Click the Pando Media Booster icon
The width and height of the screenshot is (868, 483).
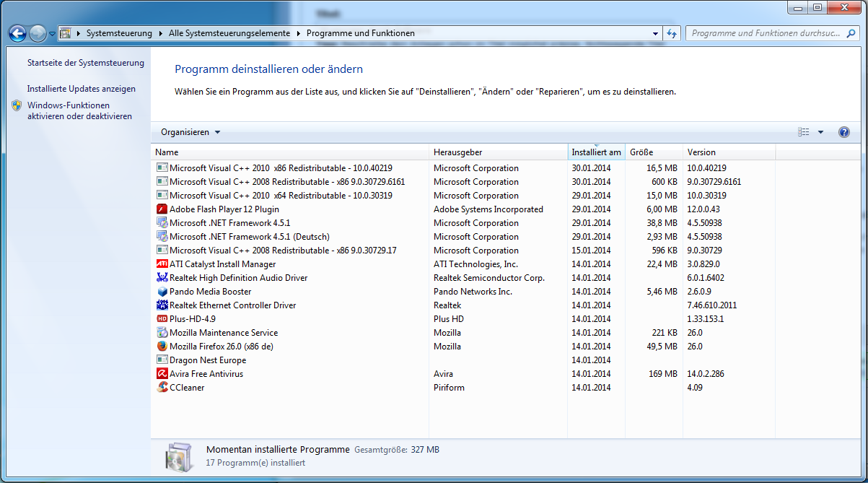162,292
